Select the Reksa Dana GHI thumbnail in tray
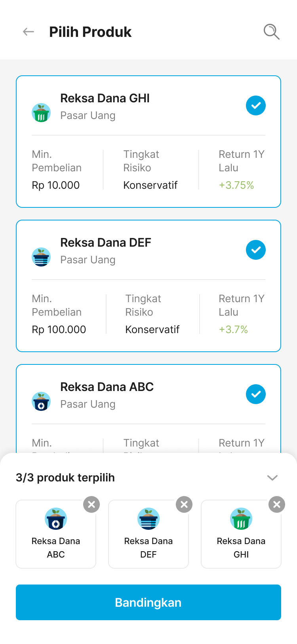Image resolution: width=297 pixels, height=644 pixels. (241, 533)
